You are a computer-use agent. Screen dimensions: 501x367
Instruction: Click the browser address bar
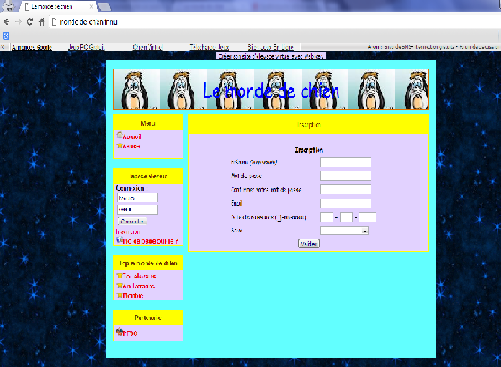coord(273,22)
